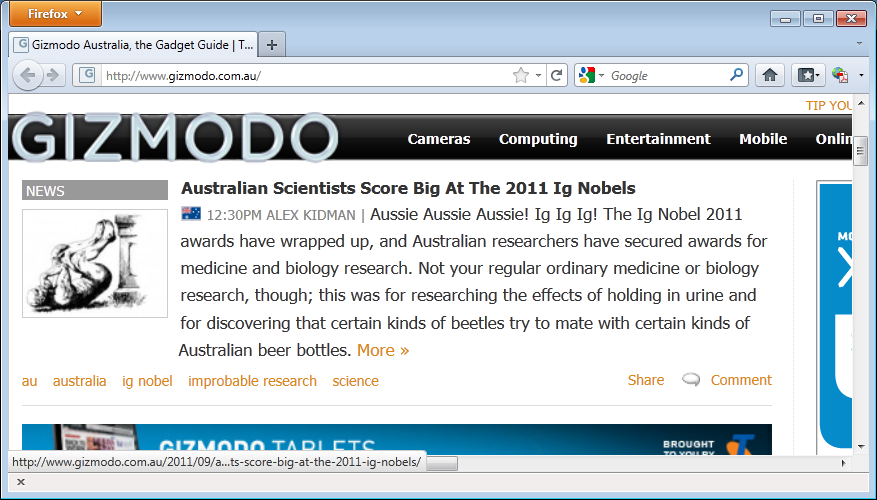
Task: Click the Google search engine icon
Action: (587, 75)
